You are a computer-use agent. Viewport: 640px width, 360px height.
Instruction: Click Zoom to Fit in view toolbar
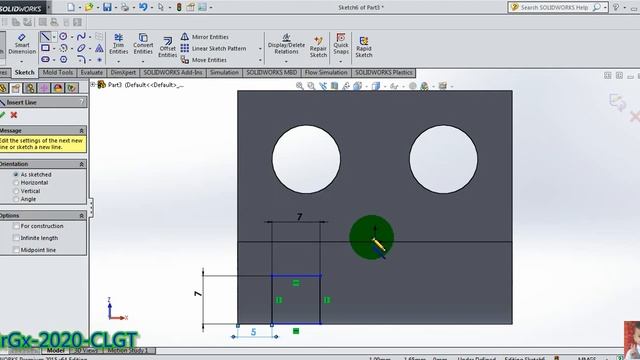300,86
